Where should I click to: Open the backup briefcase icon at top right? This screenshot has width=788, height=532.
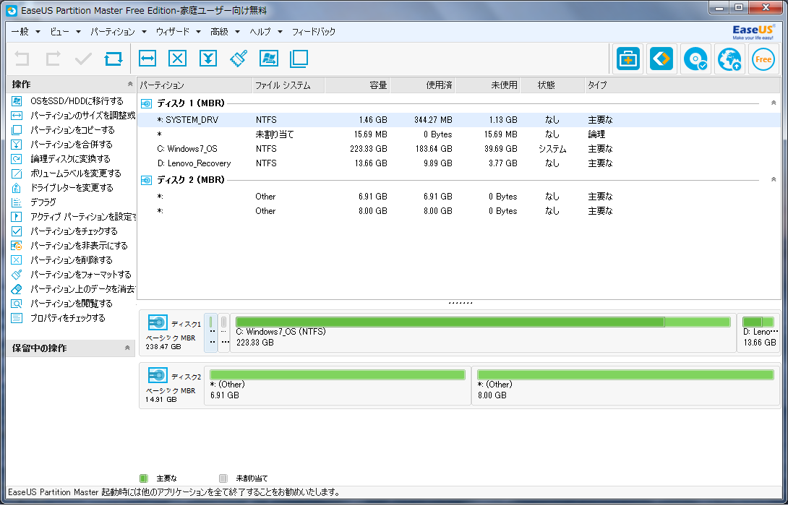click(628, 59)
